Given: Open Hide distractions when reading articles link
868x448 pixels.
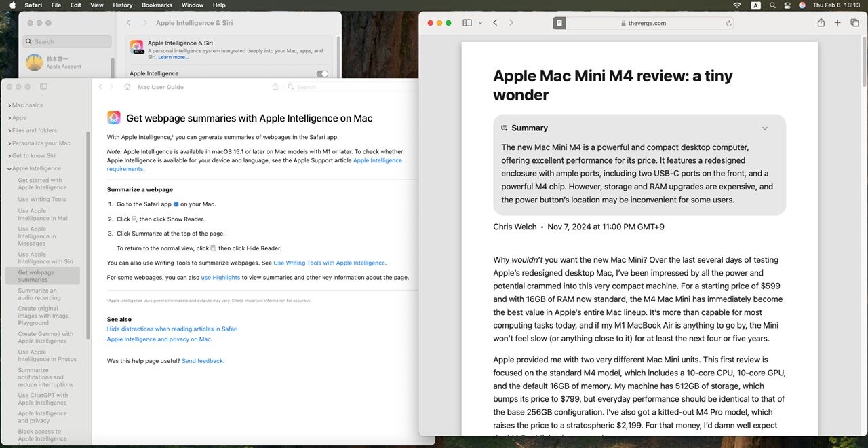Looking at the screenshot, I should (172, 329).
